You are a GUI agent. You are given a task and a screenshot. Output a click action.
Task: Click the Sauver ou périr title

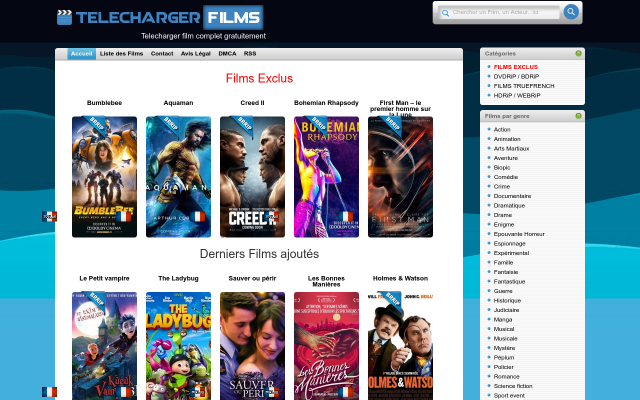252,278
